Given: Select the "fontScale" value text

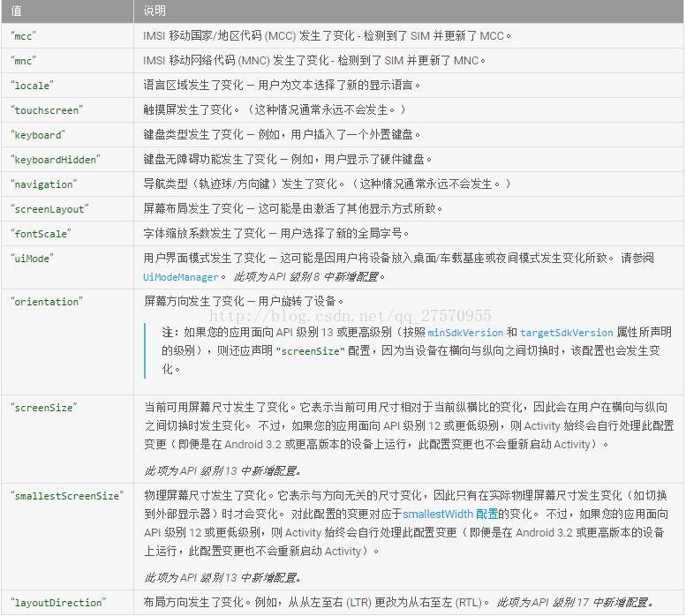Looking at the screenshot, I should (40, 234).
